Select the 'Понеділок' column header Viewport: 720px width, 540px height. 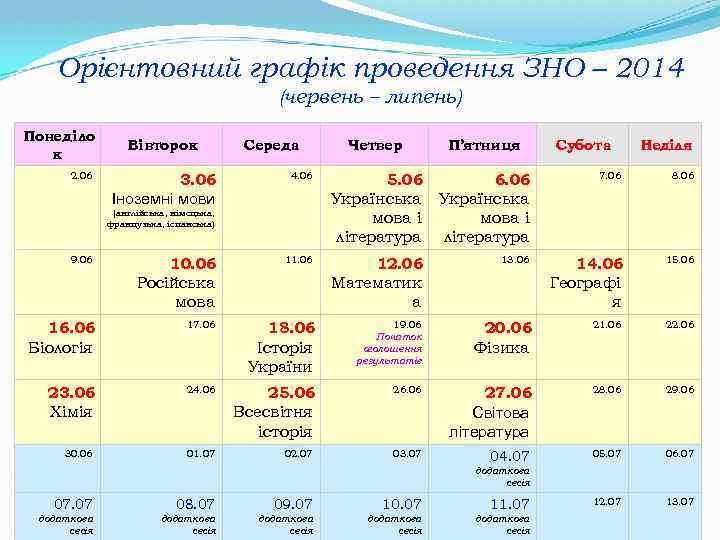[59, 145]
